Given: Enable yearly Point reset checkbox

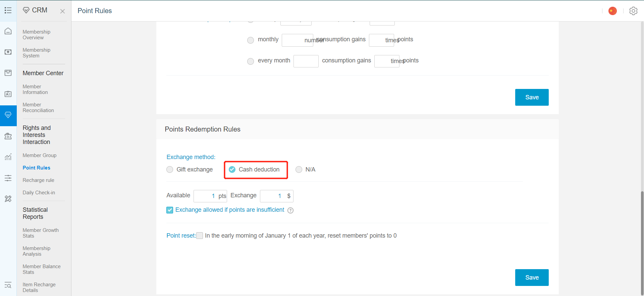Looking at the screenshot, I should [x=200, y=236].
